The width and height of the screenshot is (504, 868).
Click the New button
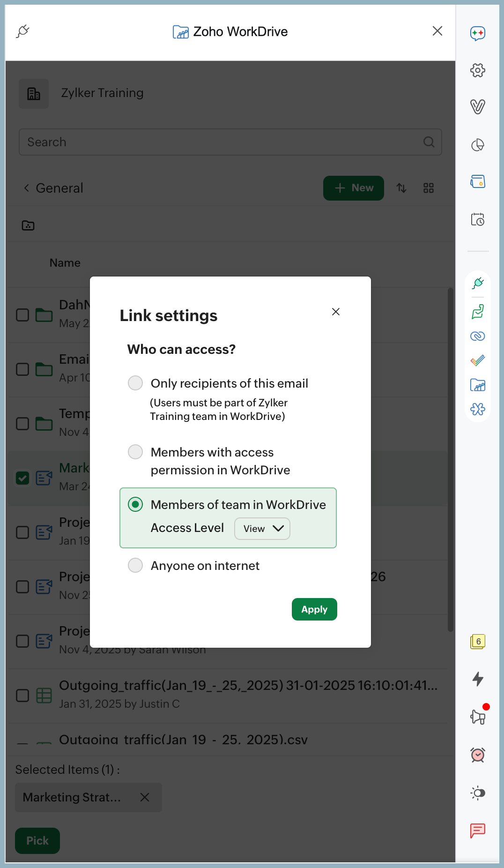click(354, 188)
